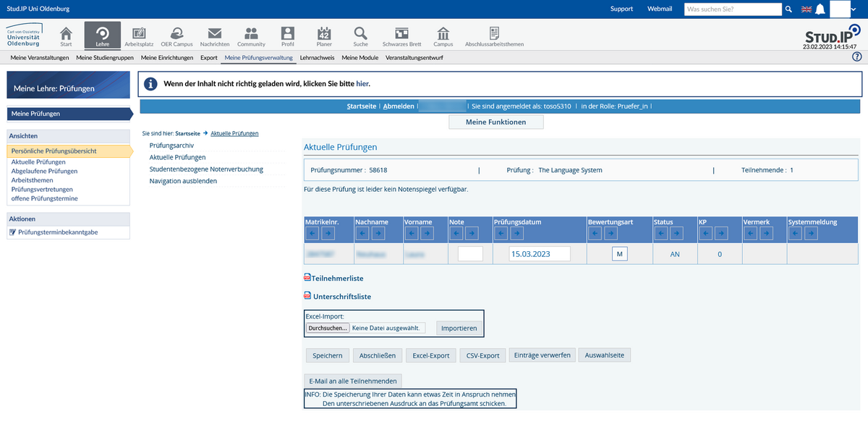Click the Abschließen button
Viewport: 868px width, 435px height.
(x=377, y=355)
